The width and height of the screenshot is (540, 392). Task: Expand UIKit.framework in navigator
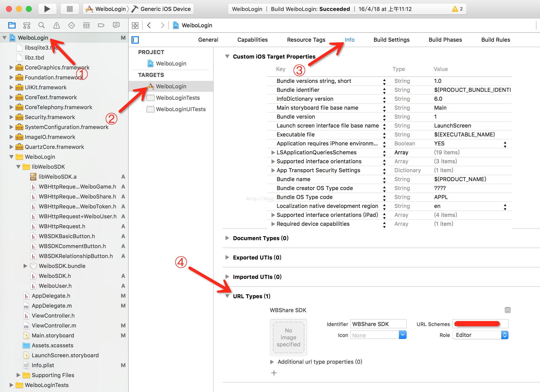[11, 87]
